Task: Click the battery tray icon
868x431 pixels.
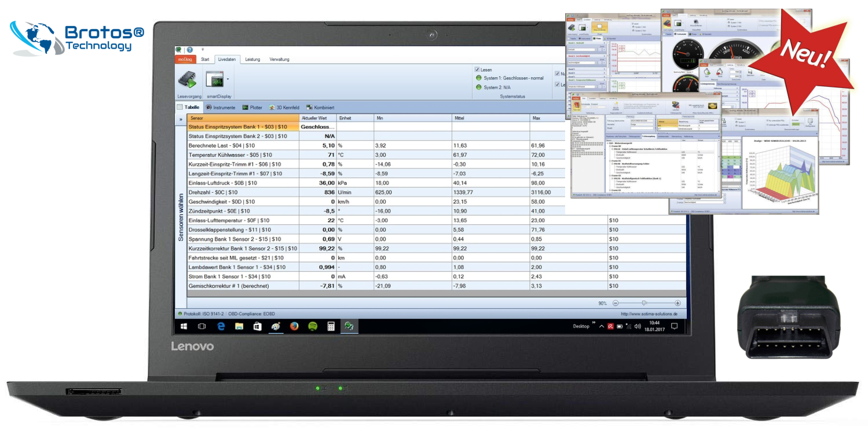Action: point(620,326)
